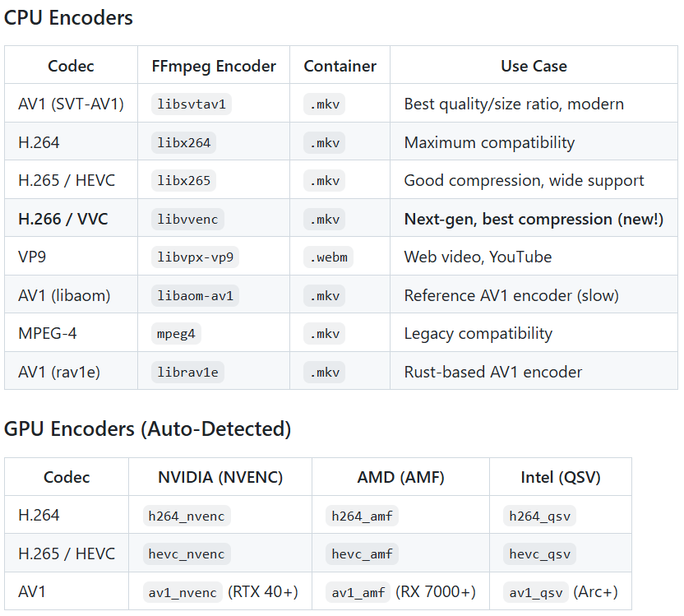Click the NVIDIA (NVENC) column header
Viewport: 684px width, 616px height.
tap(220, 477)
